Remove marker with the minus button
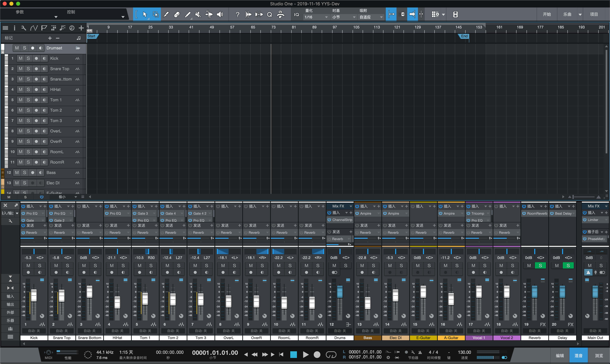The width and height of the screenshot is (610, 364). click(x=57, y=38)
